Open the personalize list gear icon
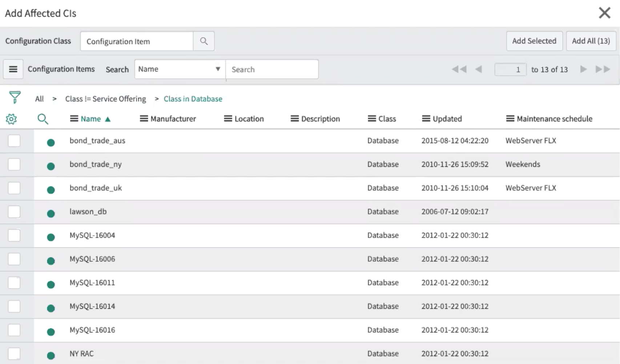The height and width of the screenshot is (364, 620). [11, 119]
